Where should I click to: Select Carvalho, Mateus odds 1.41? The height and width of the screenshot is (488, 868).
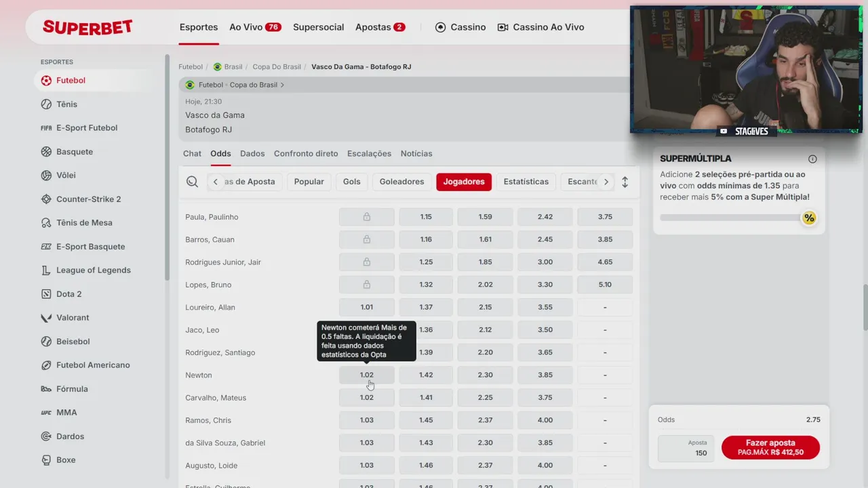click(x=426, y=398)
